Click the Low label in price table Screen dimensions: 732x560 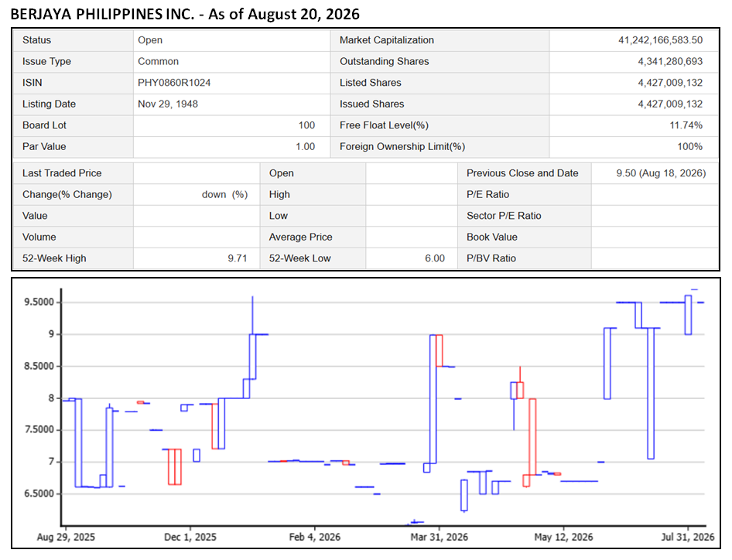(279, 216)
